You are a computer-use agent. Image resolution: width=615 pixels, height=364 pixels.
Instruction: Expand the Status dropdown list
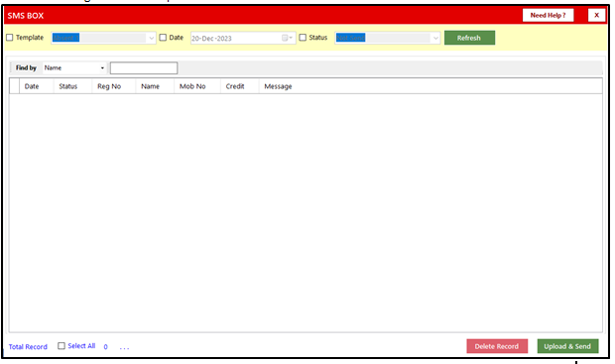pos(435,38)
